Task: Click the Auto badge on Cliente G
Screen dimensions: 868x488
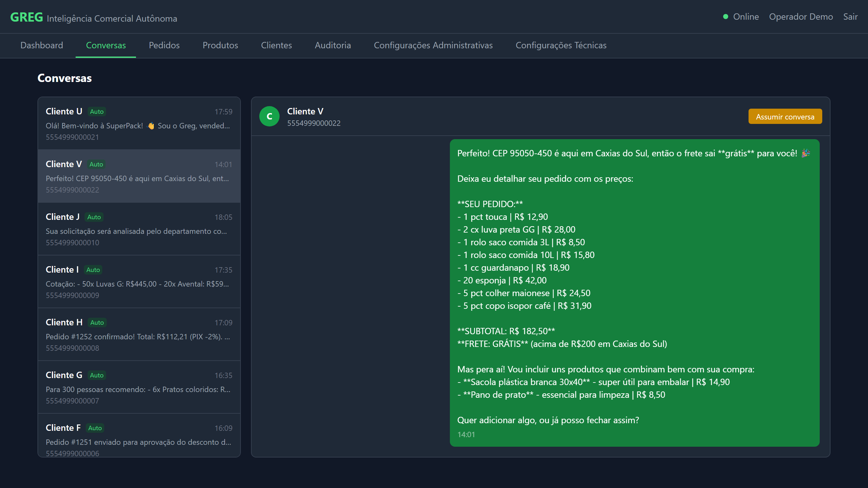Action: (97, 375)
